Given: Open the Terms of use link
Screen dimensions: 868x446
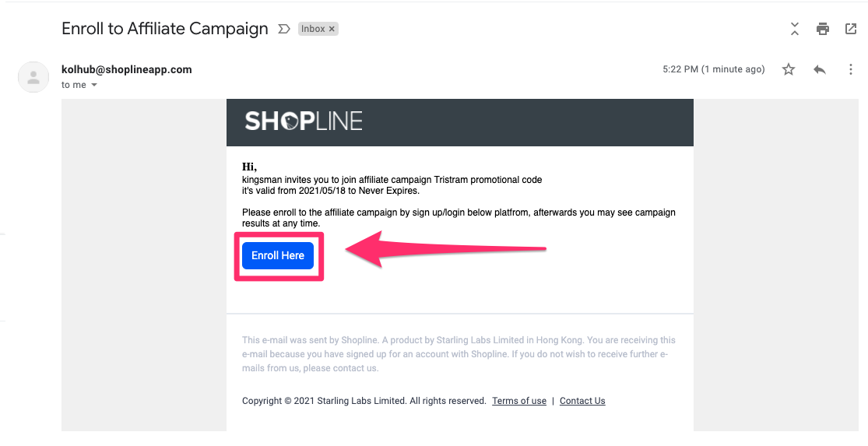Looking at the screenshot, I should tap(519, 401).
